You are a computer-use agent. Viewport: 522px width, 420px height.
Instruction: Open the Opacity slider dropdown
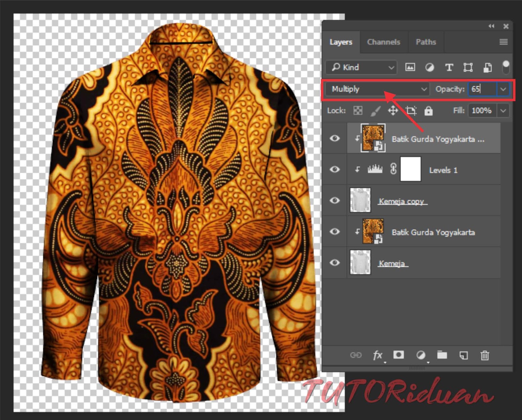coord(503,89)
